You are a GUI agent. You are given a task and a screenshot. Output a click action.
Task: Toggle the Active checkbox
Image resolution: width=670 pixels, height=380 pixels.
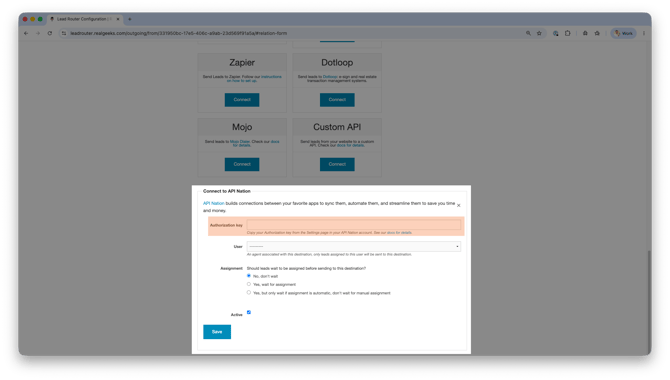[x=249, y=312]
